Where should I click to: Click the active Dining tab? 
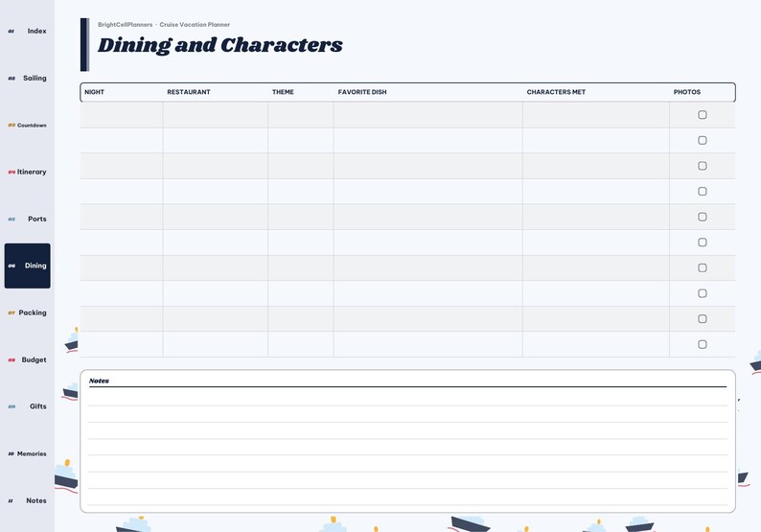pos(27,266)
